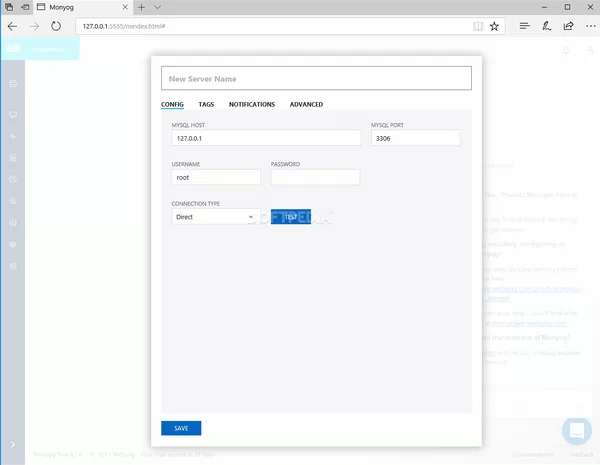600x465 pixels.
Task: Close the Monyog browser tab
Action: coord(125,7)
